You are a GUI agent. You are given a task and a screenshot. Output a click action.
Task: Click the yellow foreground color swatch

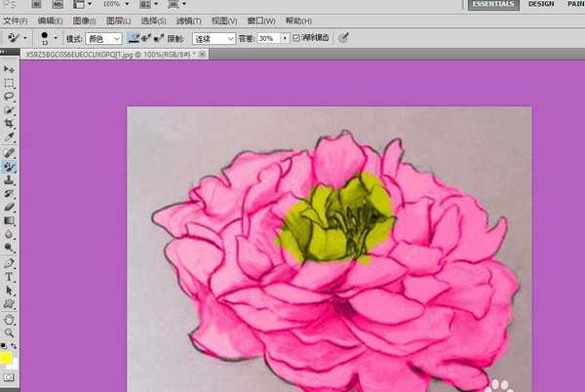point(6,358)
